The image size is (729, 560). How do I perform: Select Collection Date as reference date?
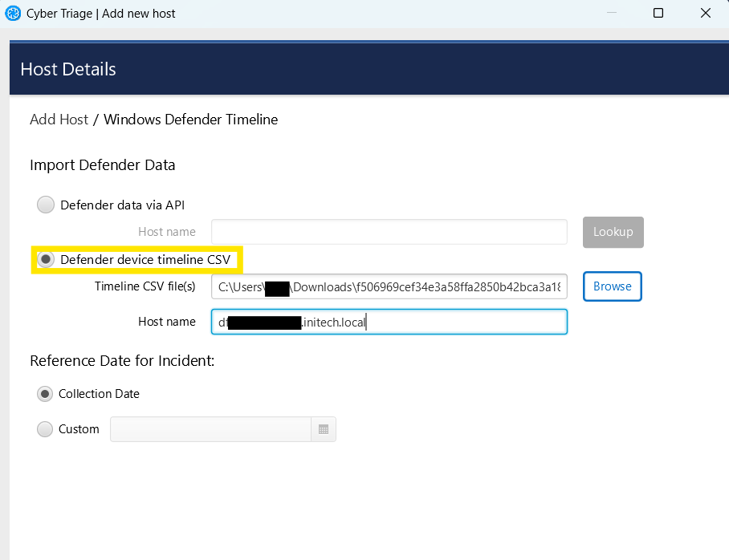coord(47,394)
